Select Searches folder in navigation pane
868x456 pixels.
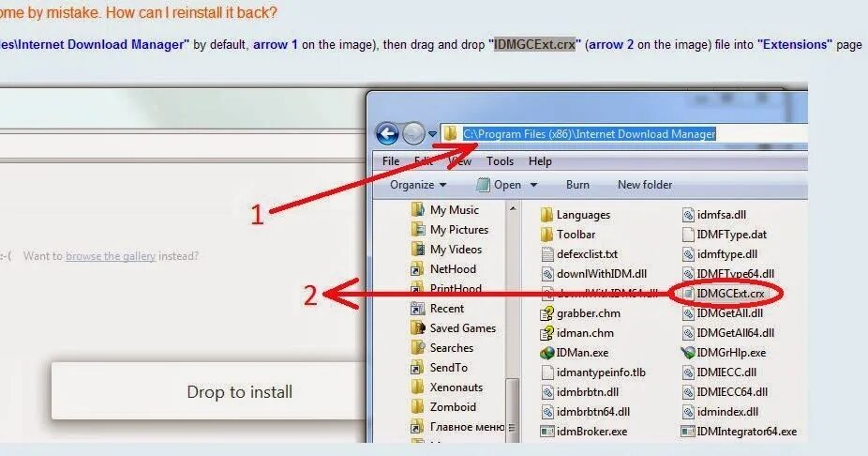pos(442,348)
